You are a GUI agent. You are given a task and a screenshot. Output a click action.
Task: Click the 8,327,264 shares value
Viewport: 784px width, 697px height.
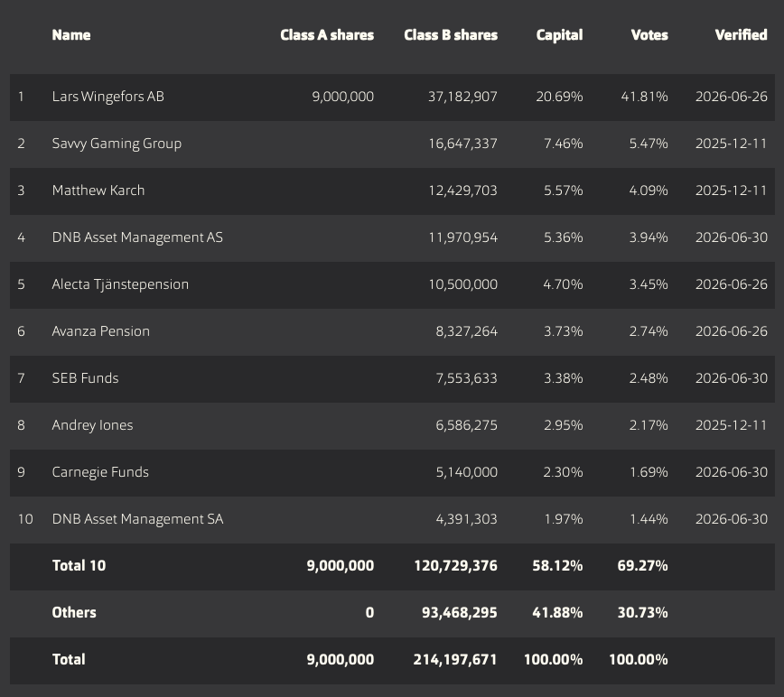466,331
